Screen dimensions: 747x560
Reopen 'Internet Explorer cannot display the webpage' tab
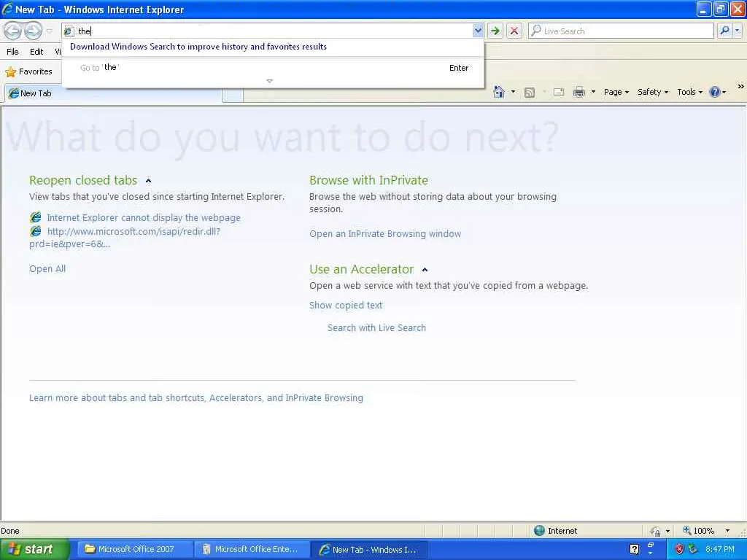coord(144,217)
